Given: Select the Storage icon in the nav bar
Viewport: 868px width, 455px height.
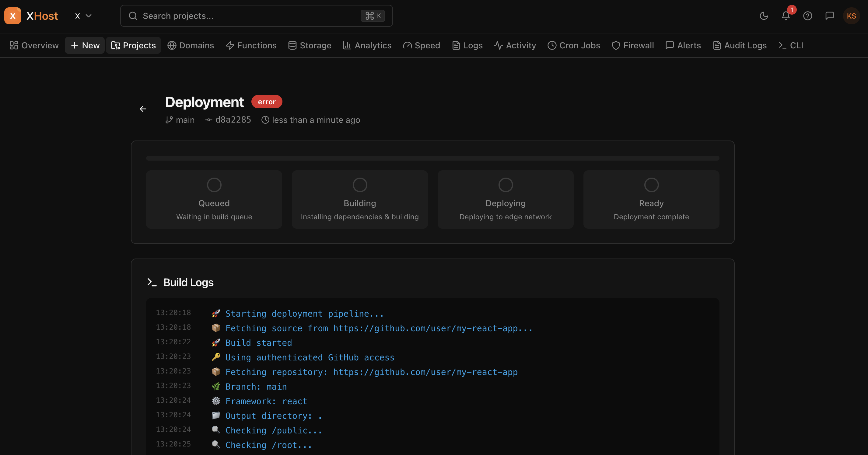Looking at the screenshot, I should (x=292, y=45).
